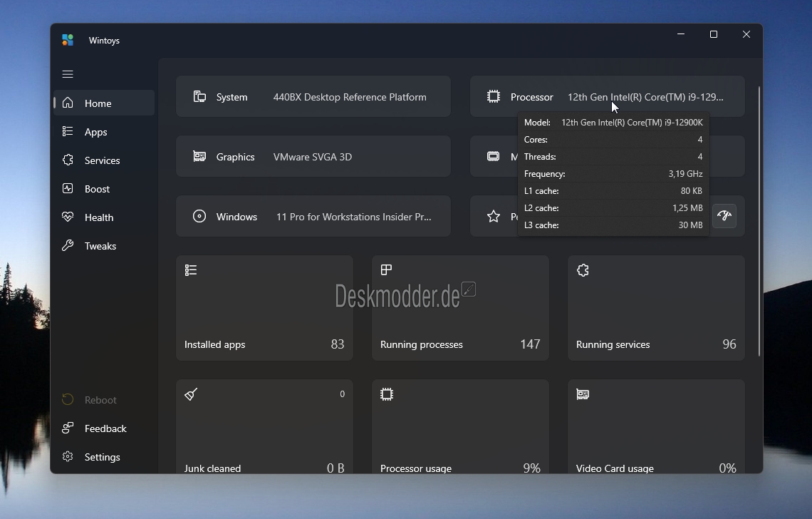Image resolution: width=812 pixels, height=519 pixels.
Task: Click the Reboot button
Action: pos(104,400)
